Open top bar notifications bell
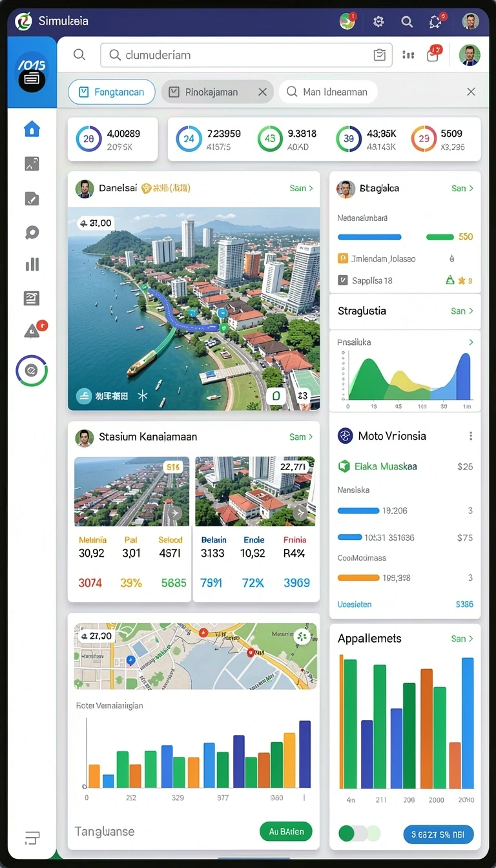This screenshot has height=868, width=496. coord(436,21)
